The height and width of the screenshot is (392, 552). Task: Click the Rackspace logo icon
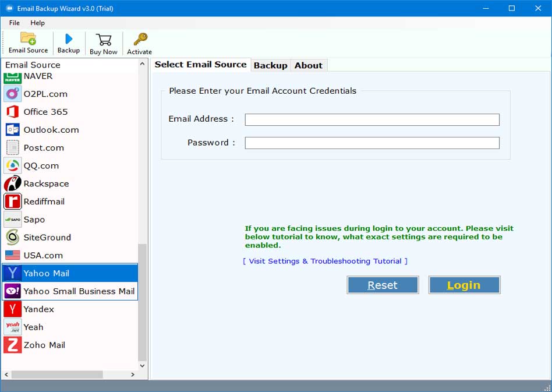click(12, 183)
